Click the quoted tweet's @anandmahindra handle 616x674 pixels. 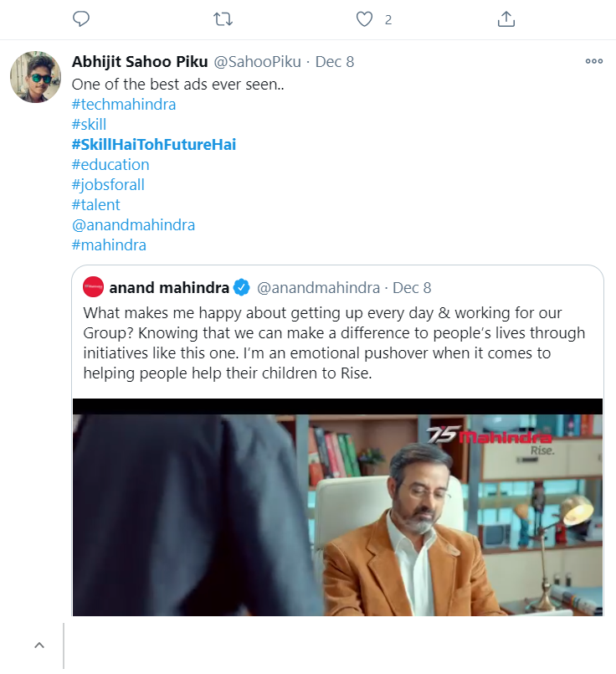point(318,287)
